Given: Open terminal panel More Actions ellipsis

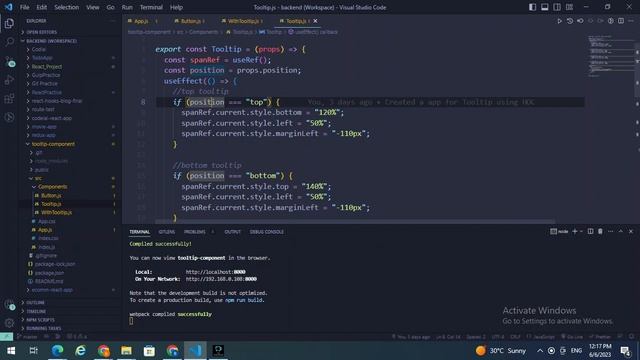Looking at the screenshot, I should point(610,231).
